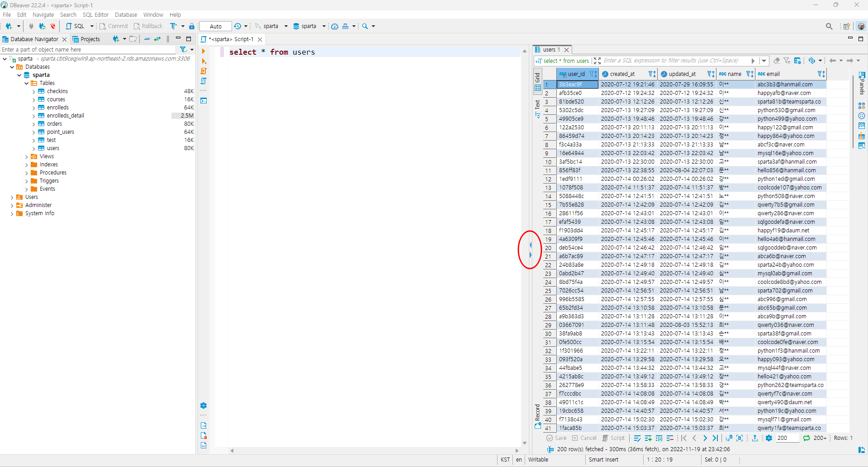Viewport: 868px width, 467px height.
Task: Switch results view to Text mode
Action: [537, 109]
